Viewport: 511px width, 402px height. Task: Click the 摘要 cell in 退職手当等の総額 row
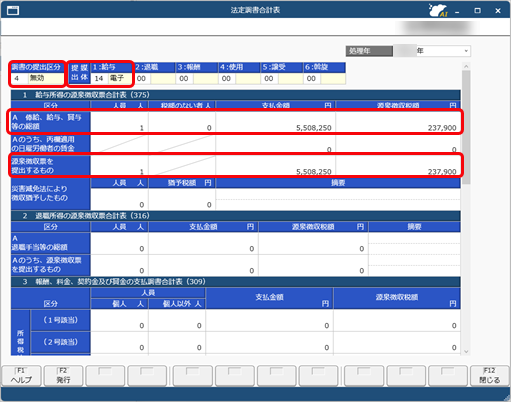(x=414, y=243)
